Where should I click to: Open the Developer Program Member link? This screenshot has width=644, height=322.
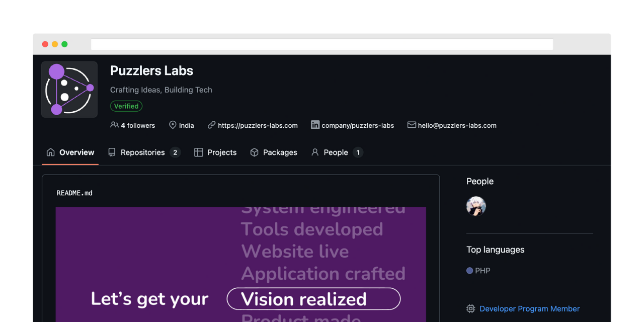(x=529, y=308)
